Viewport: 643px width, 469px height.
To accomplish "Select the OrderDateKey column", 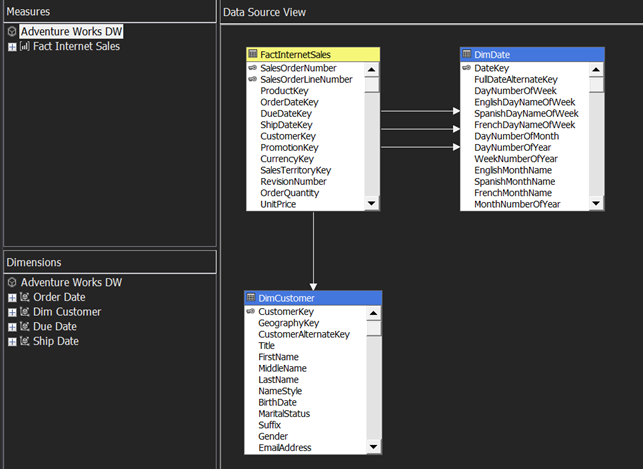I will click(290, 102).
